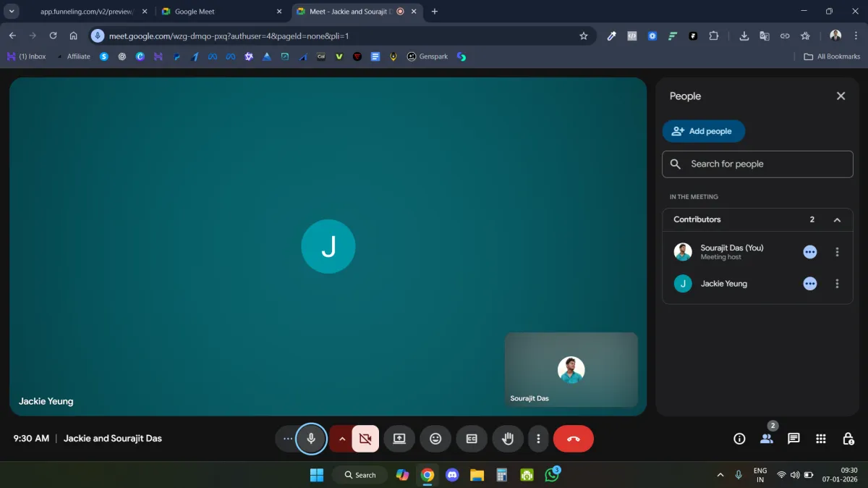The width and height of the screenshot is (868, 488).
Task: Open the browser Downloads icon
Action: click(744, 35)
